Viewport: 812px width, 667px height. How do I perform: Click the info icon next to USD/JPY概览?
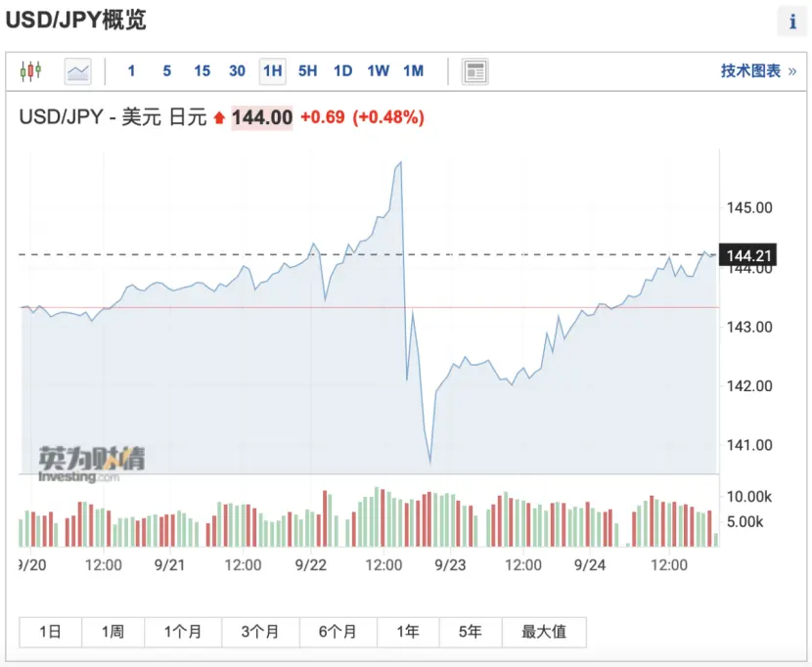[x=792, y=22]
